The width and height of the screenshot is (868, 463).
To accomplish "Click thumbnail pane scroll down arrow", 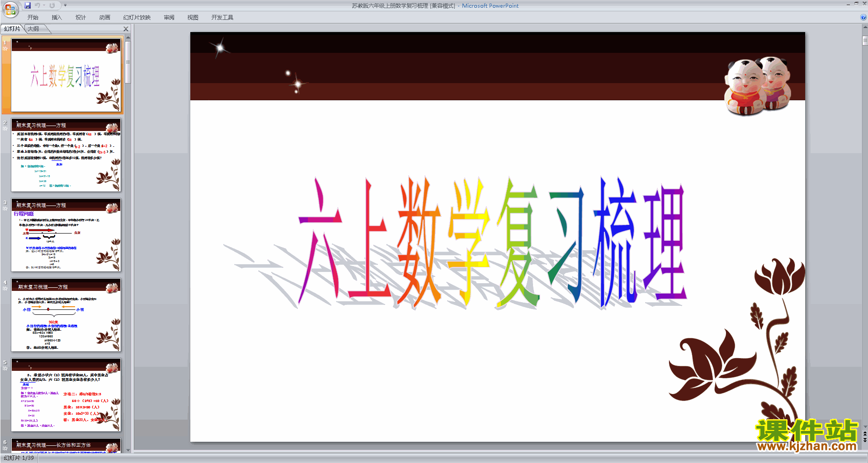I will click(128, 450).
